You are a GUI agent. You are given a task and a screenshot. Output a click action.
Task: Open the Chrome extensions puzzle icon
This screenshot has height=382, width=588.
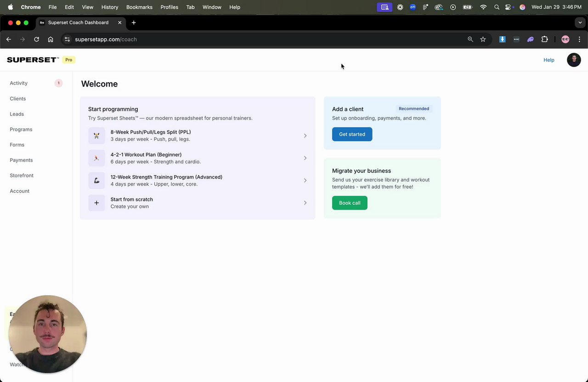[x=545, y=40]
